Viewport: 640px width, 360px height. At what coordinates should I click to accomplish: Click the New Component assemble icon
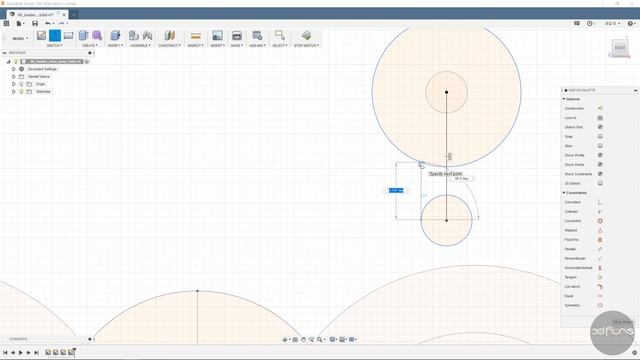133,36
